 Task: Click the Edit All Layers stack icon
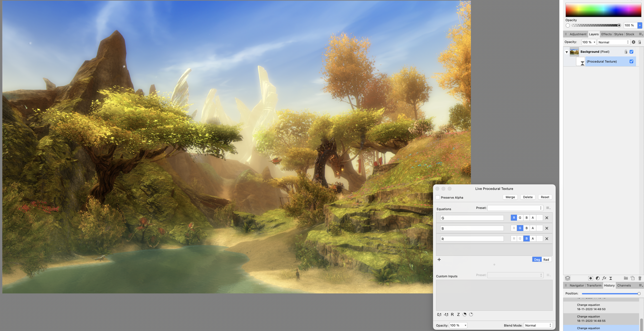pos(567,278)
